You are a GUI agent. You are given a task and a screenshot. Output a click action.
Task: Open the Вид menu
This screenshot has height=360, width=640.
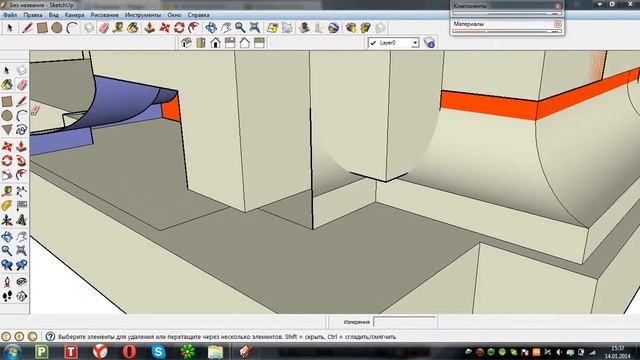point(53,15)
